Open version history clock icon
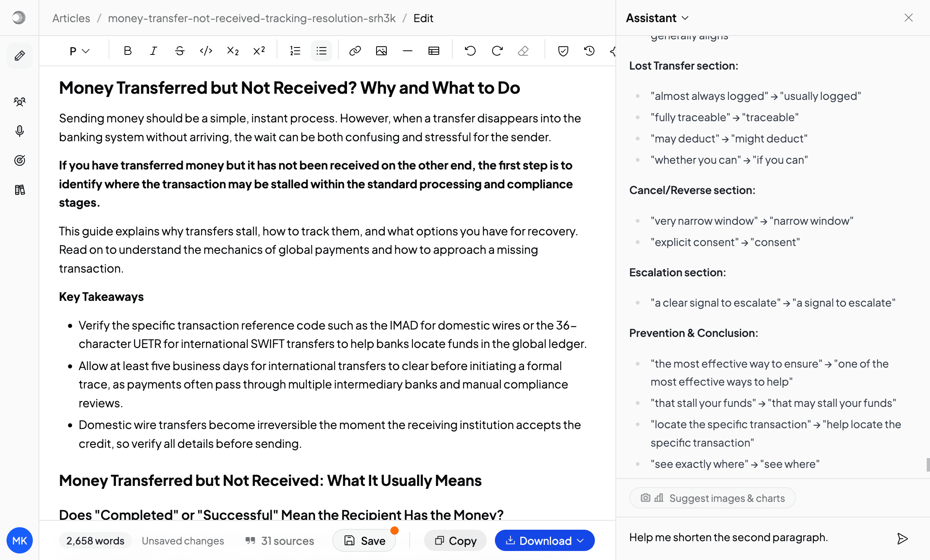930x560 pixels. click(590, 51)
